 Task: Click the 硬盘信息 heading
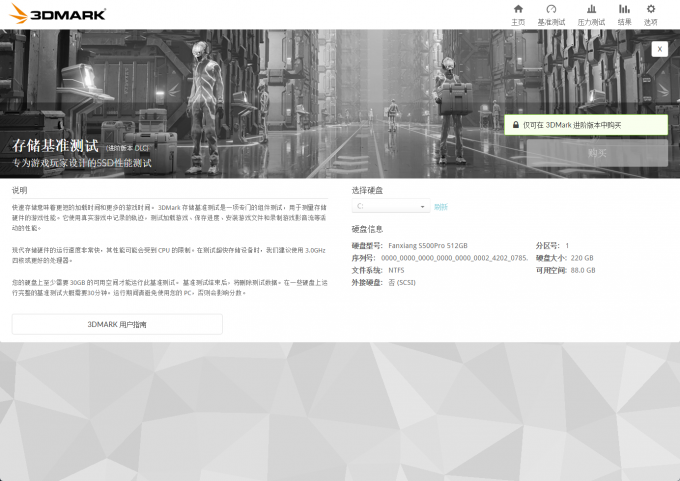coord(367,229)
